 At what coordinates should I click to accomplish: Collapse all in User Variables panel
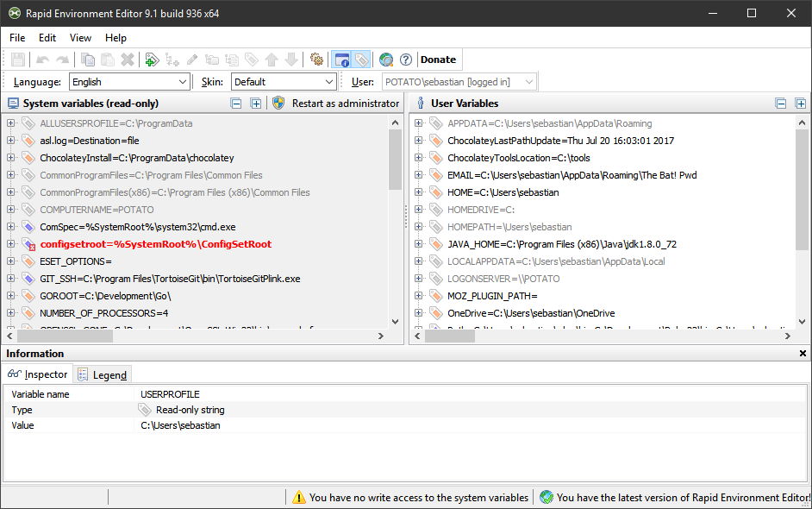point(781,104)
